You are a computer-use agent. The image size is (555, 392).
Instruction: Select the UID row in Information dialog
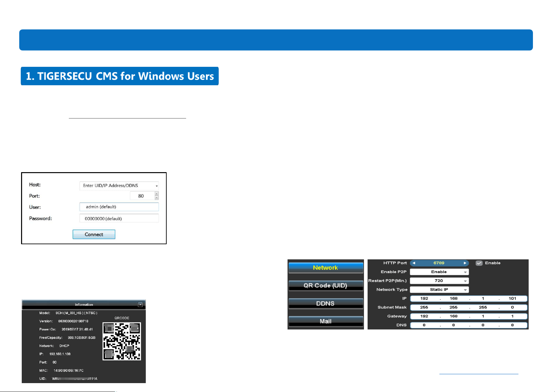(68, 379)
